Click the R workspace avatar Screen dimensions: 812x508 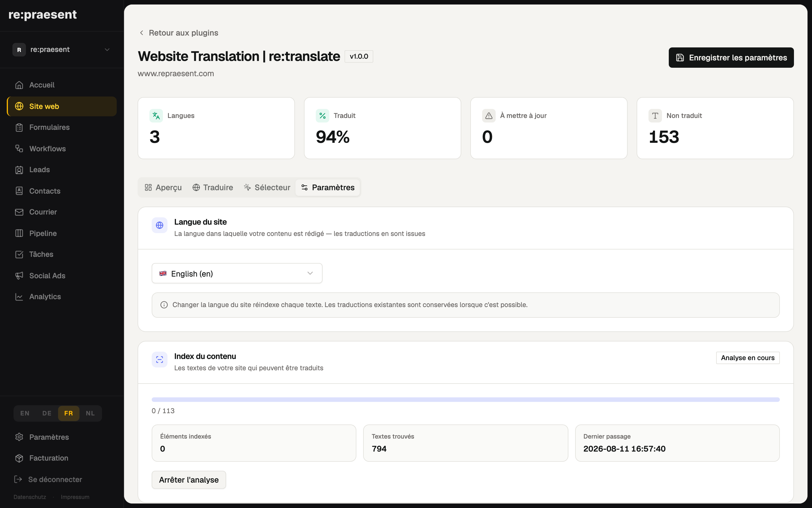click(x=19, y=50)
